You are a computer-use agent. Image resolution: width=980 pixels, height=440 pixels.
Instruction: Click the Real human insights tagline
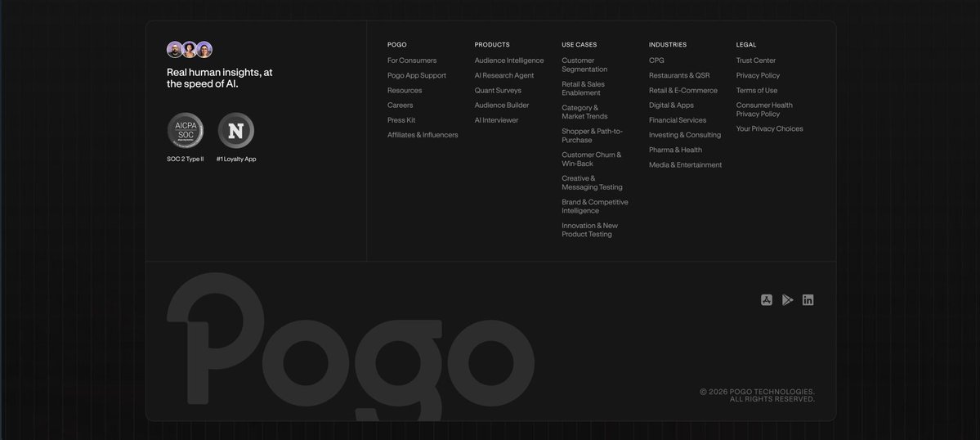[219, 79]
